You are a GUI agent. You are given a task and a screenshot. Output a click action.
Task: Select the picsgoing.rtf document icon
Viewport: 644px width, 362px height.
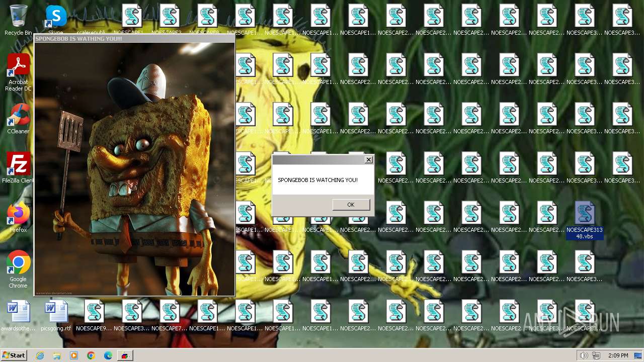pyautogui.click(x=56, y=316)
